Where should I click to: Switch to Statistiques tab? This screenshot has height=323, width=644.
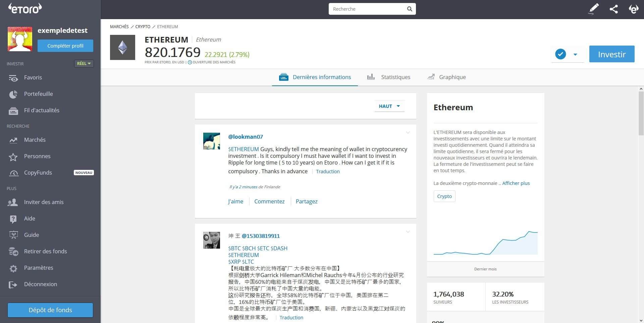click(x=388, y=77)
